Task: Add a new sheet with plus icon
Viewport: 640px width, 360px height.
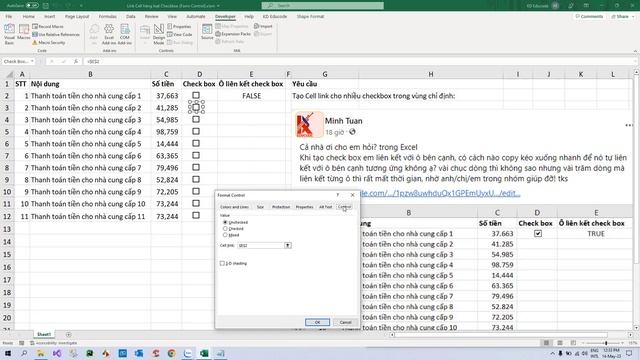Action: 68,334
